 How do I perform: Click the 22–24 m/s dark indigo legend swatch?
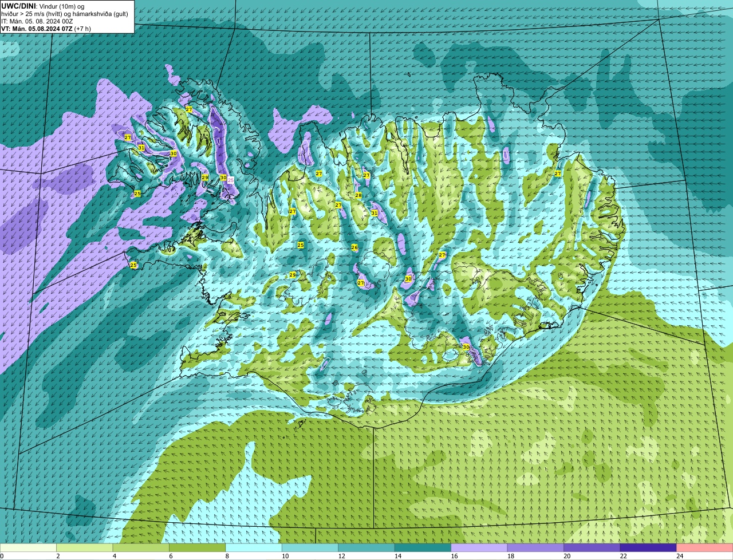(x=648, y=547)
